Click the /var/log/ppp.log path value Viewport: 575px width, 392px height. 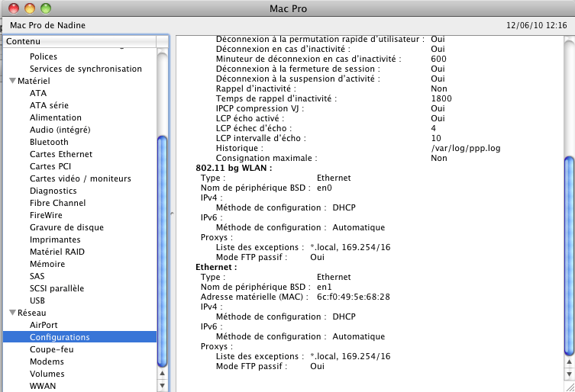point(466,148)
